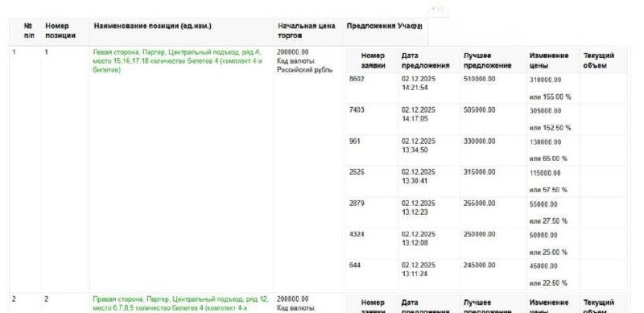Click the offer date 02.12.2025 13:34:50
This screenshot has width=644, height=313.
418,146
